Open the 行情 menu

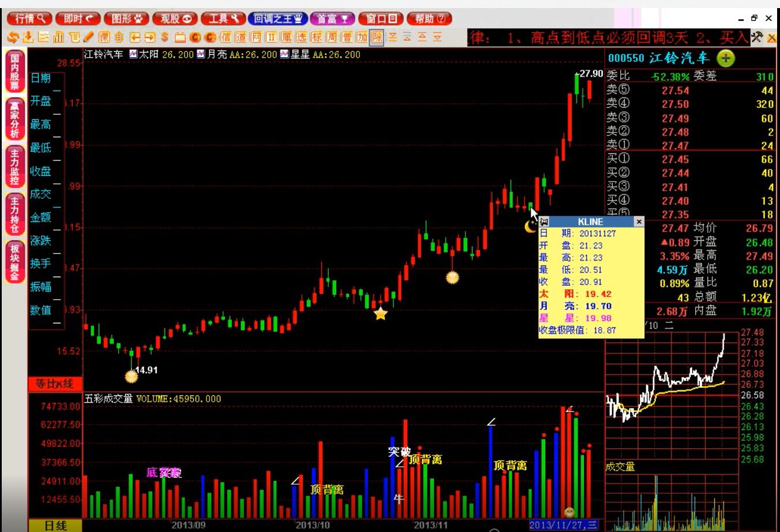[x=29, y=18]
